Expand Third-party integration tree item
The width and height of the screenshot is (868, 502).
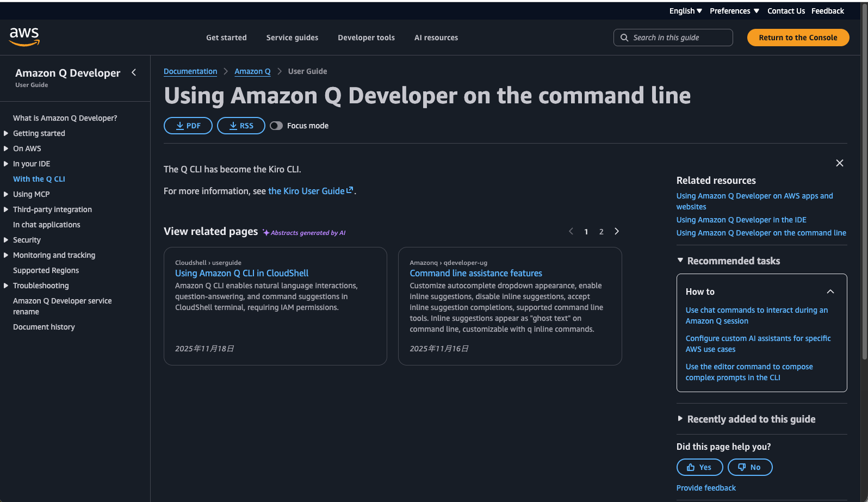pyautogui.click(x=6, y=209)
